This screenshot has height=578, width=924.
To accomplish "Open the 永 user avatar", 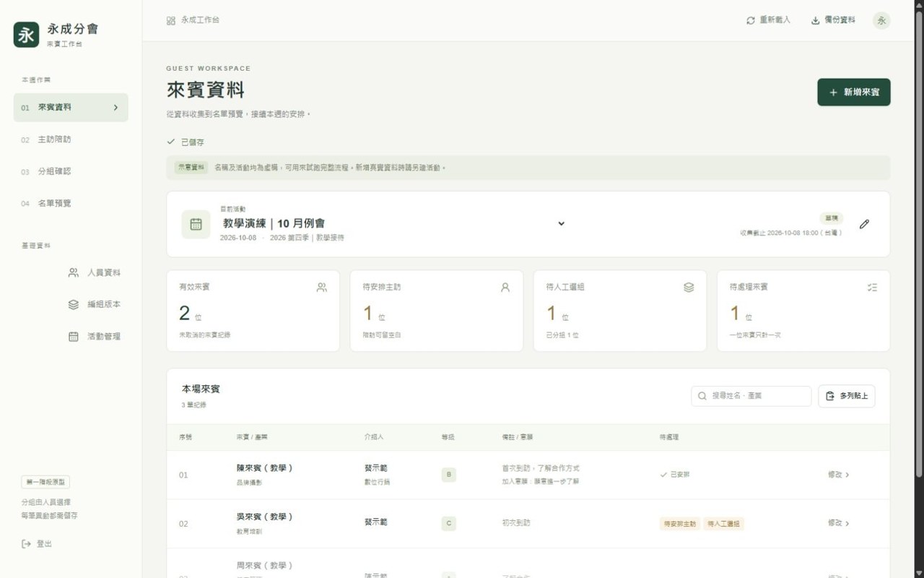I will click(881, 20).
